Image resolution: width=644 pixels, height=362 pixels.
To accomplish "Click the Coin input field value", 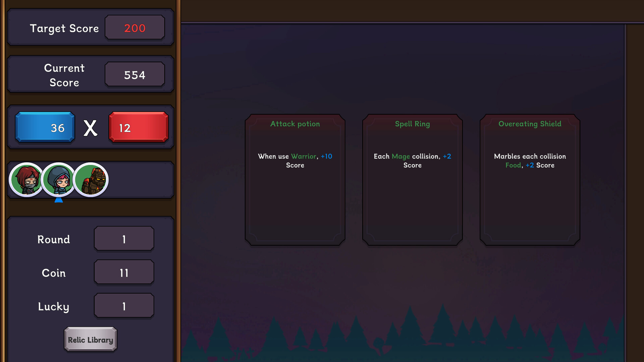I will click(x=123, y=273).
